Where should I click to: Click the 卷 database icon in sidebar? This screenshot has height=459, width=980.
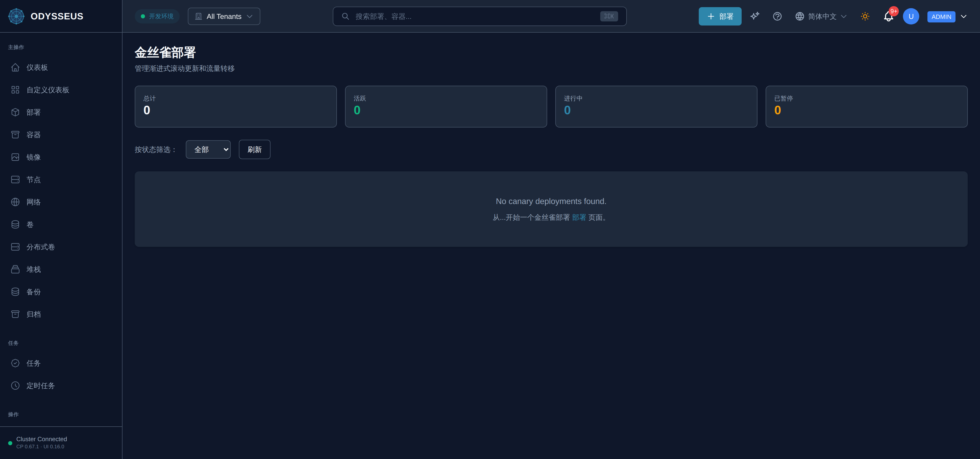[15, 224]
